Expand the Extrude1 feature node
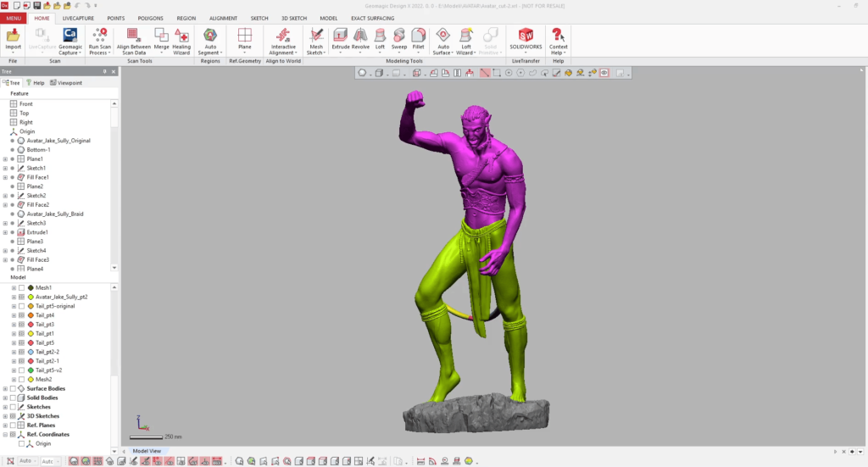 [x=6, y=232]
